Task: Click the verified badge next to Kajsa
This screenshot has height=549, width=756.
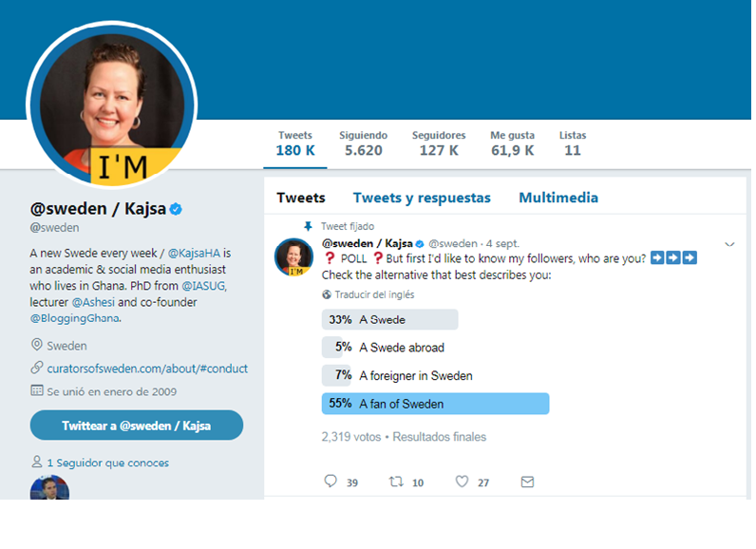Action: click(176, 209)
